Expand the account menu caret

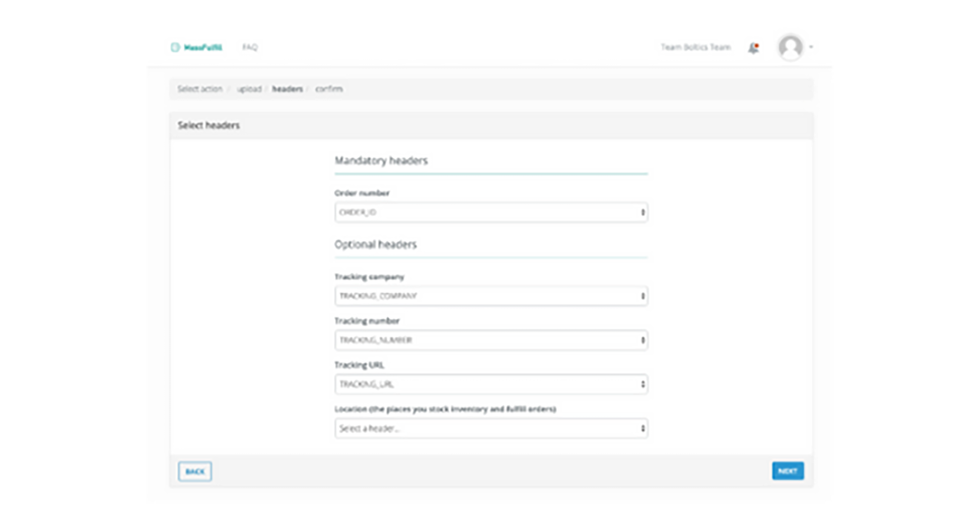point(811,47)
